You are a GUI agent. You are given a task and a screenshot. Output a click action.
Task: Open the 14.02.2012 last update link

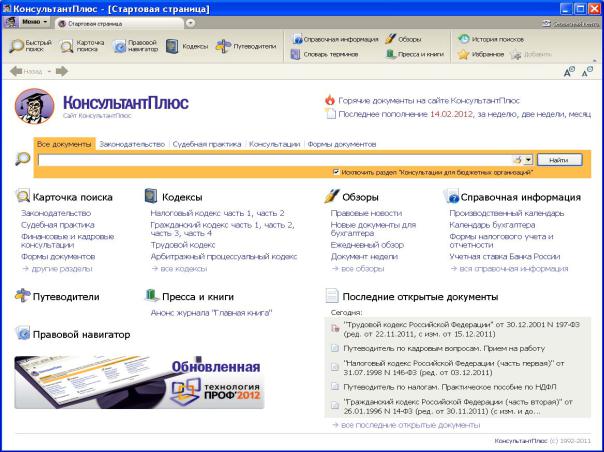[451, 114]
